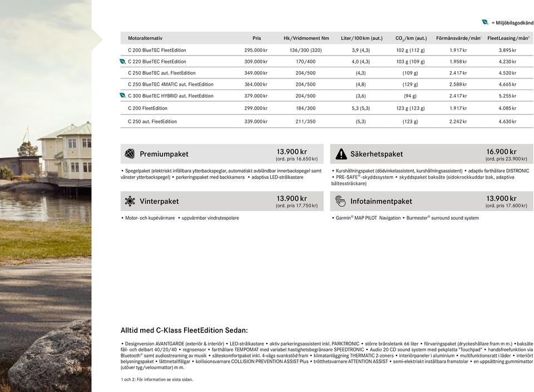Click the 364.000 kr price cell

pyautogui.click(x=256, y=85)
